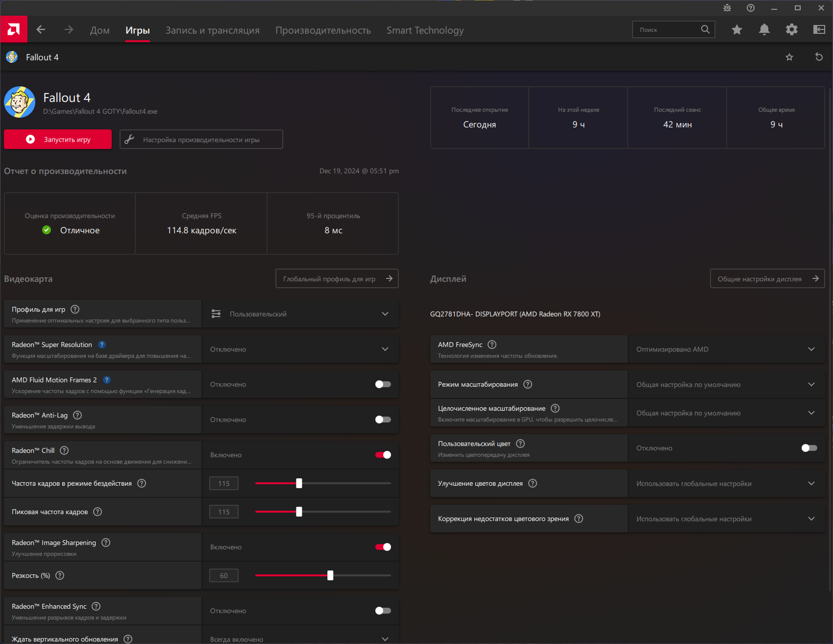Open Глобальный профиль для игр
This screenshot has height=644, width=833.
337,278
